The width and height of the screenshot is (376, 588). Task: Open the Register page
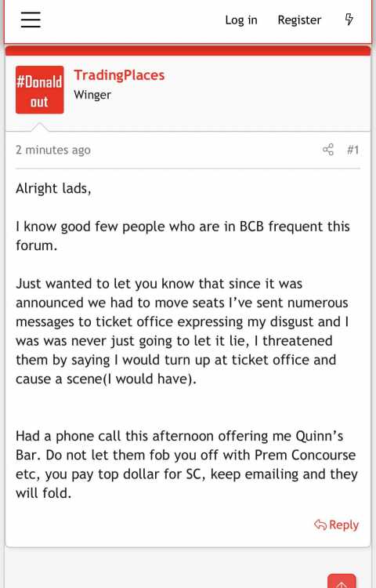point(299,20)
